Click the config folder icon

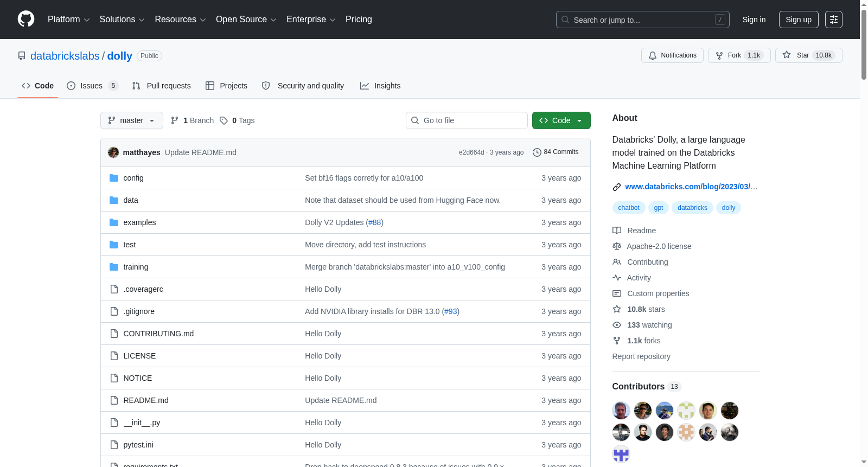pyautogui.click(x=114, y=178)
